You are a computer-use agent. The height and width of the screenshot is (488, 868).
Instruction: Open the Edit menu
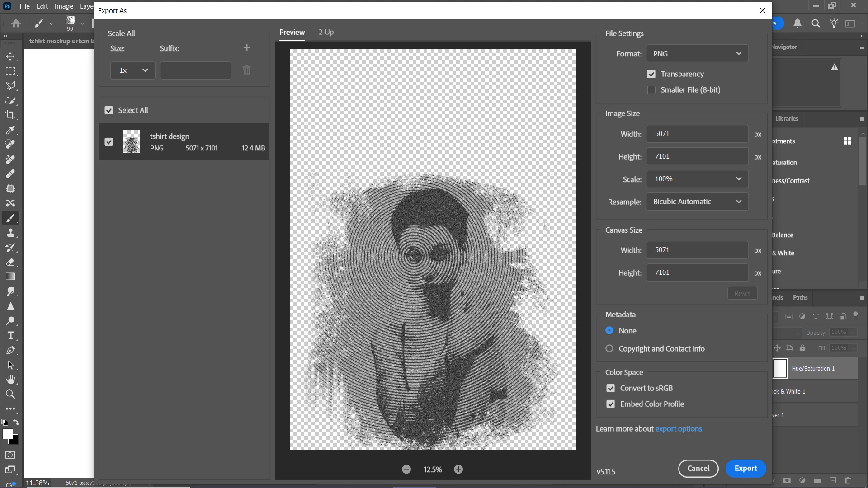point(42,6)
